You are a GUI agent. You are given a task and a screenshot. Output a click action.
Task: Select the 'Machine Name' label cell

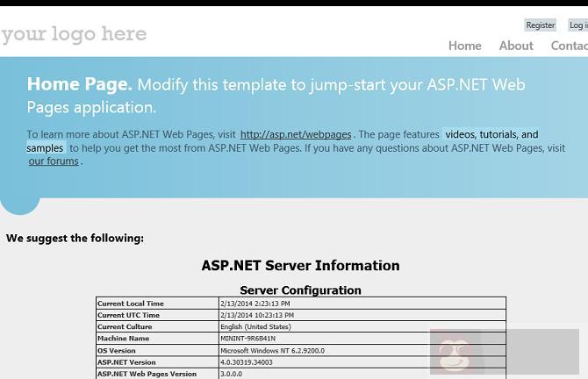tap(157, 339)
